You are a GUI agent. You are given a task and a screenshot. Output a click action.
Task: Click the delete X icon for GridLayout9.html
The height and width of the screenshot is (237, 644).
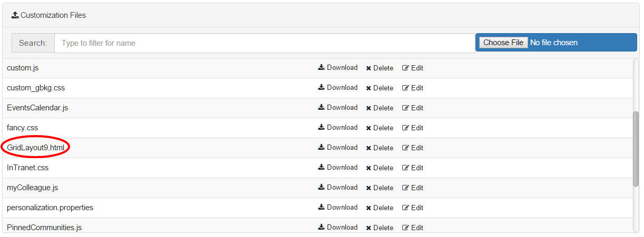pyautogui.click(x=369, y=148)
